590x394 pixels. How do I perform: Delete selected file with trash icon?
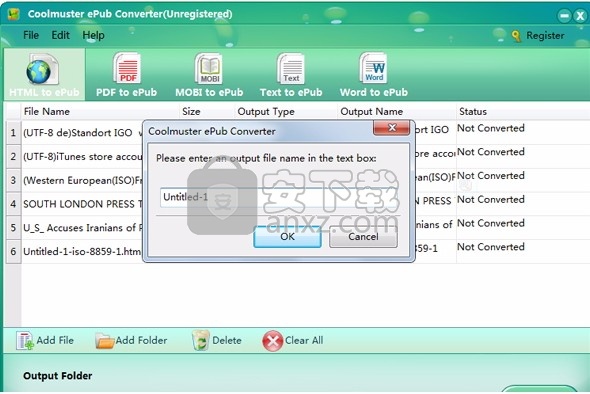tap(201, 340)
